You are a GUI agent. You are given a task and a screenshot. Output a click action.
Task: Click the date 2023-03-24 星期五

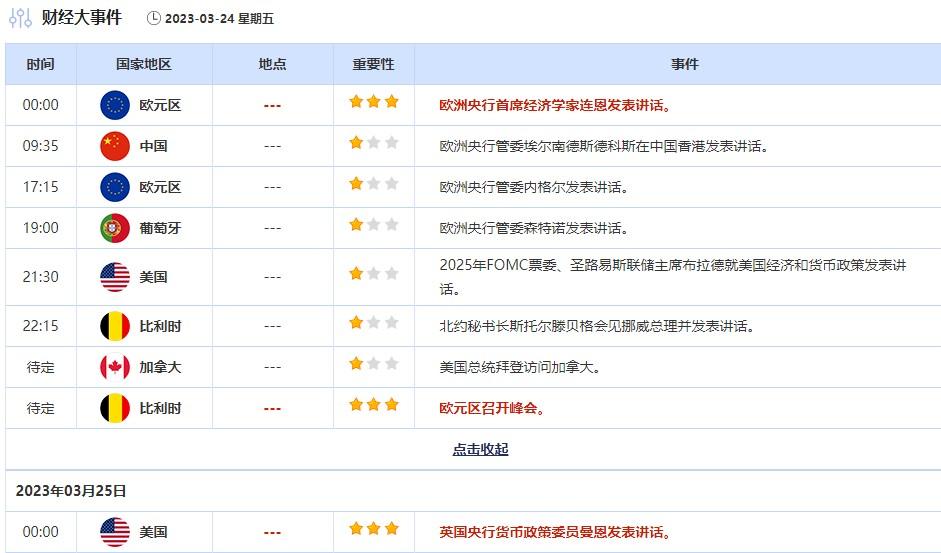pos(220,19)
